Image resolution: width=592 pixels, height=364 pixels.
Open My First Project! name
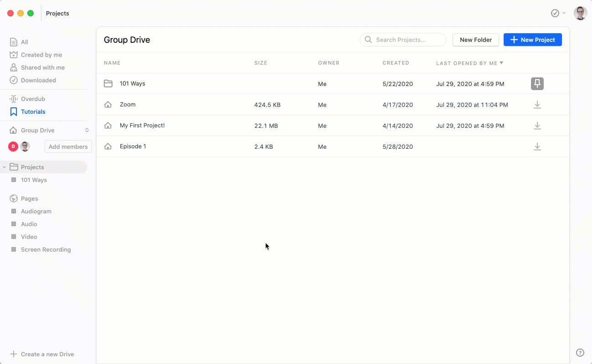click(x=142, y=126)
